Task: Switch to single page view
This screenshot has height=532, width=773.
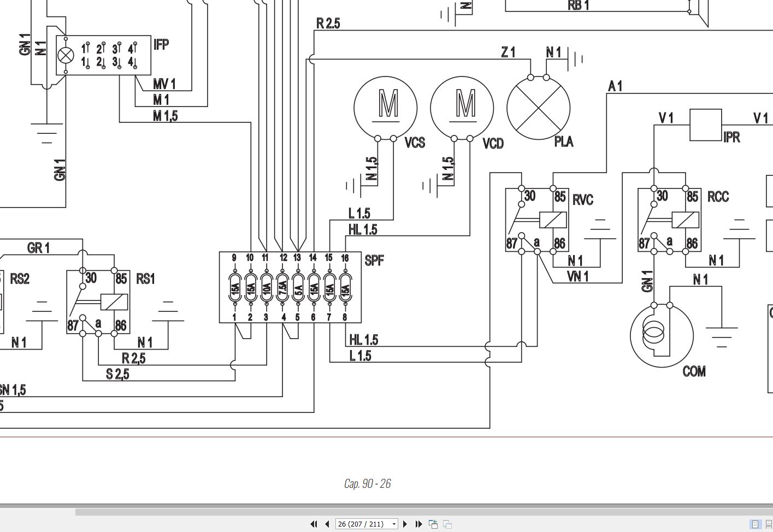Action: coord(756,524)
